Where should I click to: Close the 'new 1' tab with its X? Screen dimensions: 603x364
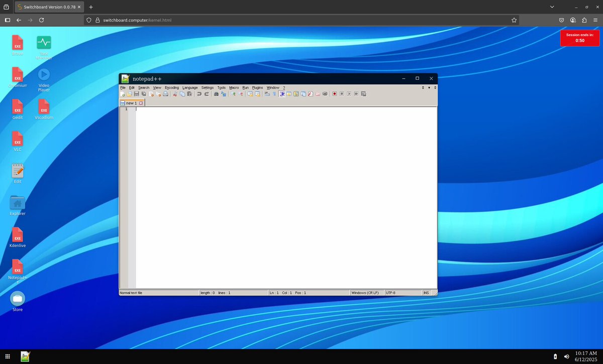(141, 103)
